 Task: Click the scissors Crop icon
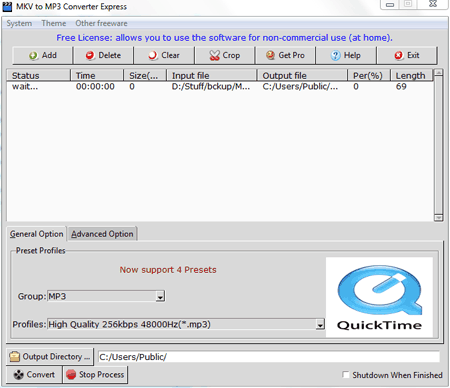(215, 55)
